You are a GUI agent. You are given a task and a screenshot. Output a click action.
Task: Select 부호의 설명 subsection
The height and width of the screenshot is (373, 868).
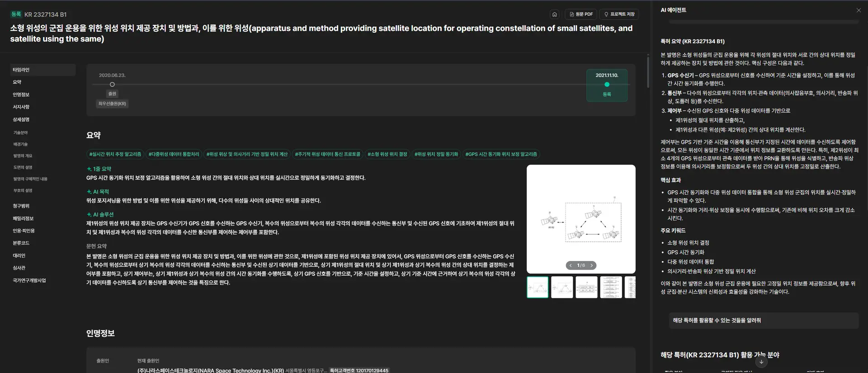pyautogui.click(x=23, y=190)
